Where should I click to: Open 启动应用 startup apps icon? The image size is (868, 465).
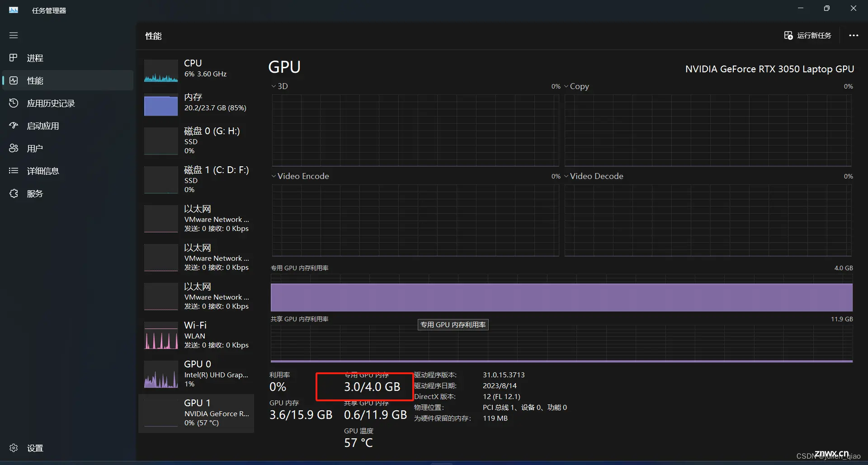(x=14, y=126)
